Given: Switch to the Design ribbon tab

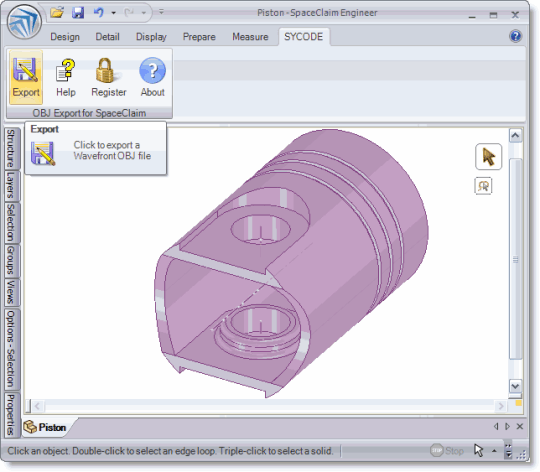Looking at the screenshot, I should coord(65,37).
